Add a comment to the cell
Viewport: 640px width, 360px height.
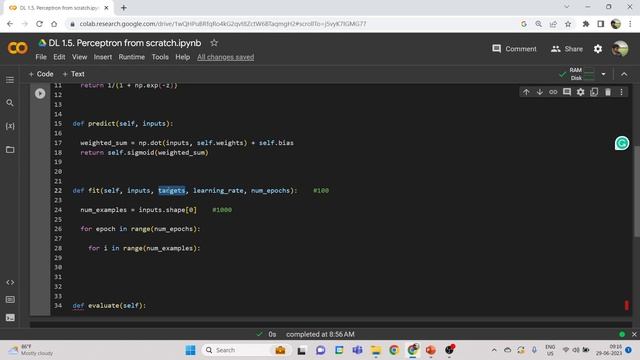point(567,92)
